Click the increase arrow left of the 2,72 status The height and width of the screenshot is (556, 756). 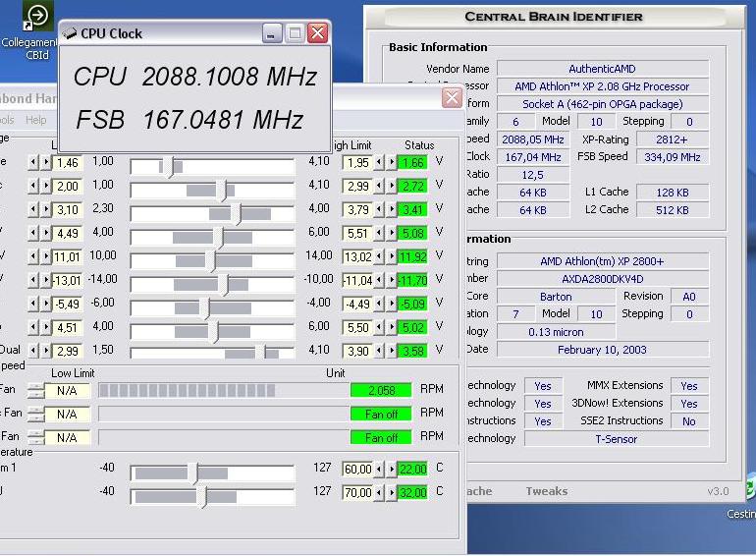pos(392,186)
